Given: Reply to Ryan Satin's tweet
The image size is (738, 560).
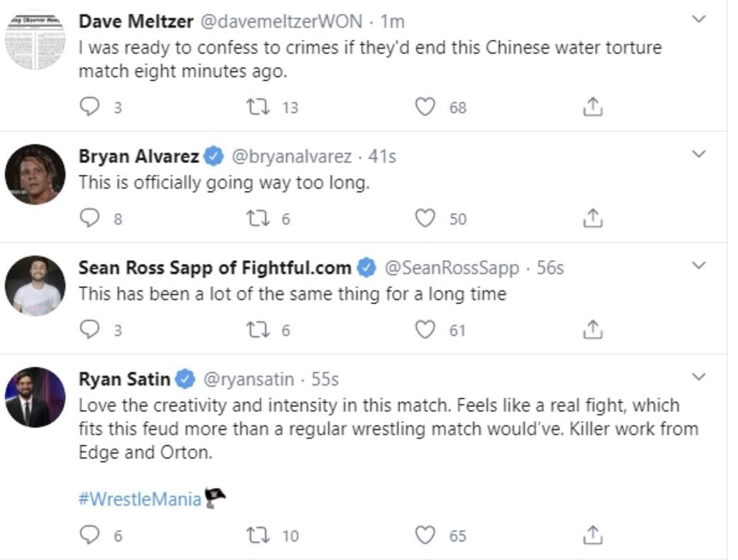Looking at the screenshot, I should coord(89,536).
